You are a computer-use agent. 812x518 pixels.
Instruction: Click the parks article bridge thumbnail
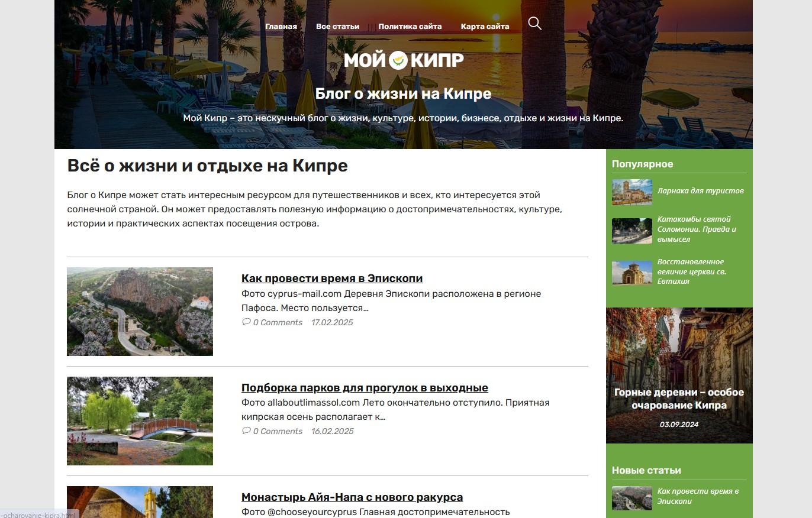tap(140, 421)
